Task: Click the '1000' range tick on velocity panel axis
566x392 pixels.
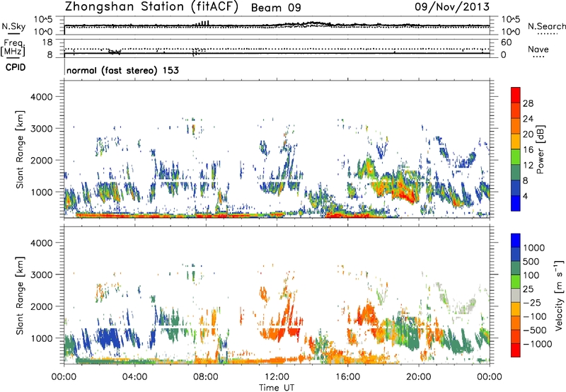Action: (41, 338)
